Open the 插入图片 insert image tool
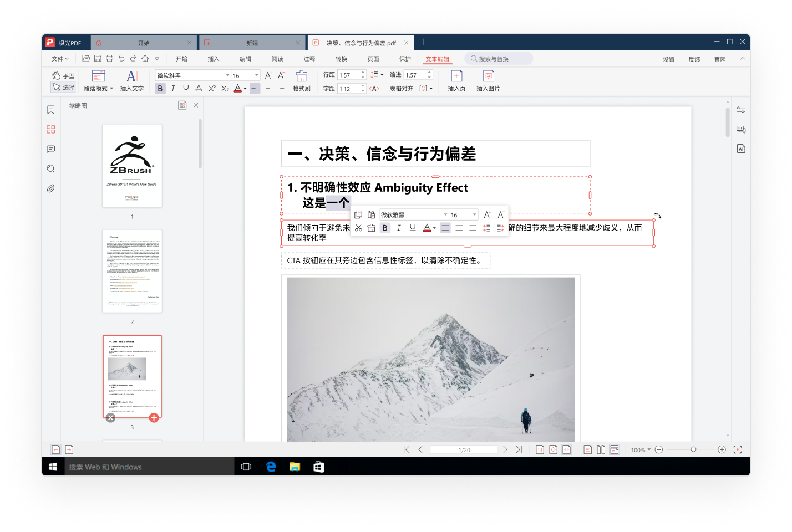This screenshot has height=532, width=792. [x=489, y=80]
